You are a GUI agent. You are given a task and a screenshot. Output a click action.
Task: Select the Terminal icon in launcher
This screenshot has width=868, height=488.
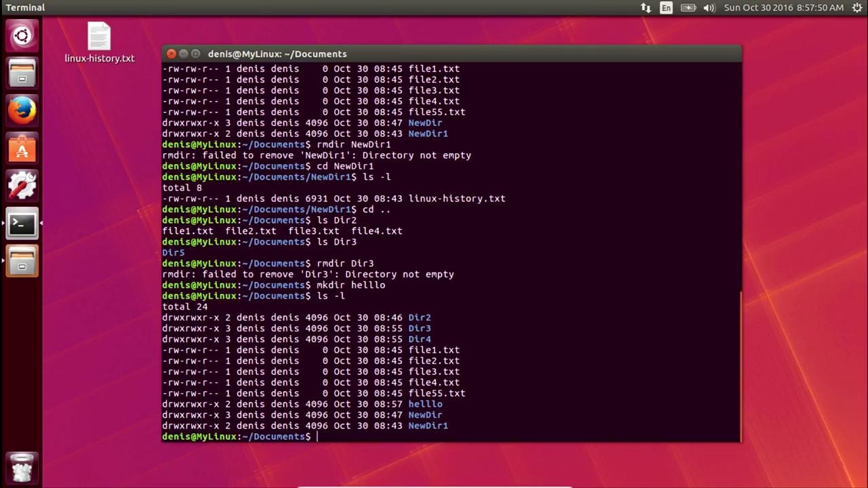[22, 223]
